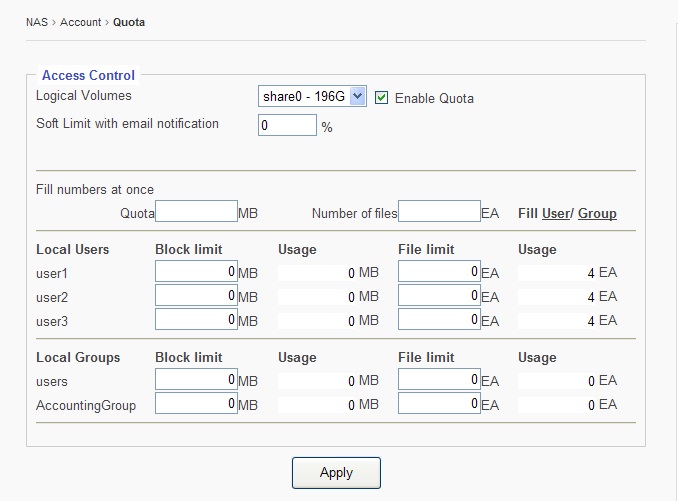Select user1 File limit field

click(x=439, y=272)
